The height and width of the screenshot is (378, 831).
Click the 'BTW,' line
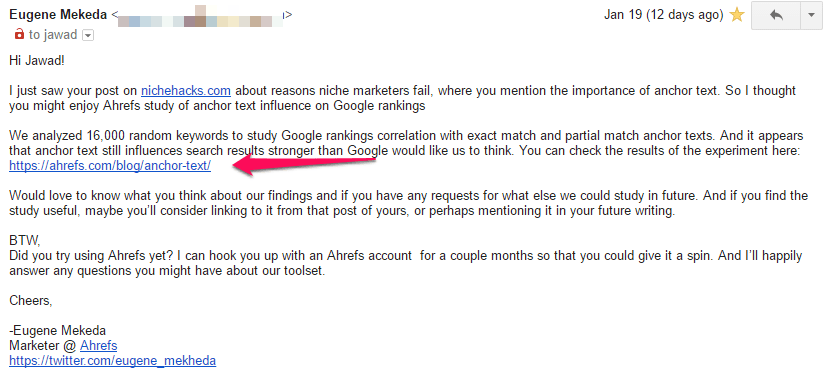[x=24, y=241]
